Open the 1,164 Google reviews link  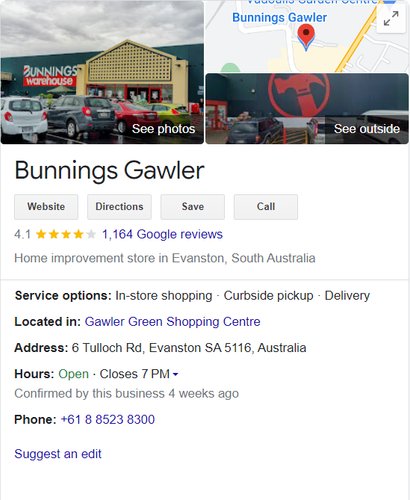[162, 234]
